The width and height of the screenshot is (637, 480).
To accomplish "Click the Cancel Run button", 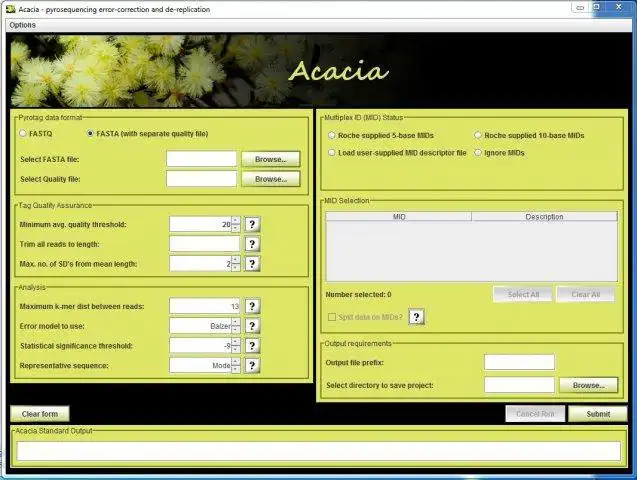I will (x=535, y=414).
